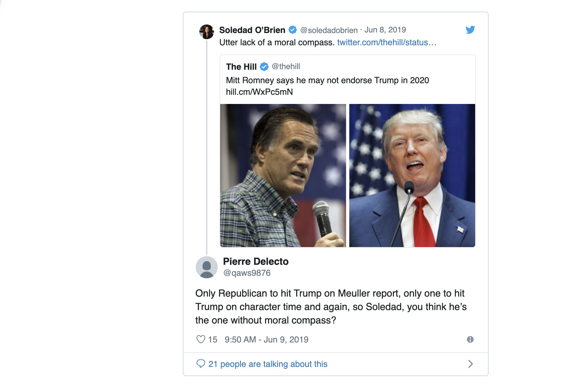Open the @soledadobrien handle
Viewport: 588px width, 392px height.
[329, 30]
